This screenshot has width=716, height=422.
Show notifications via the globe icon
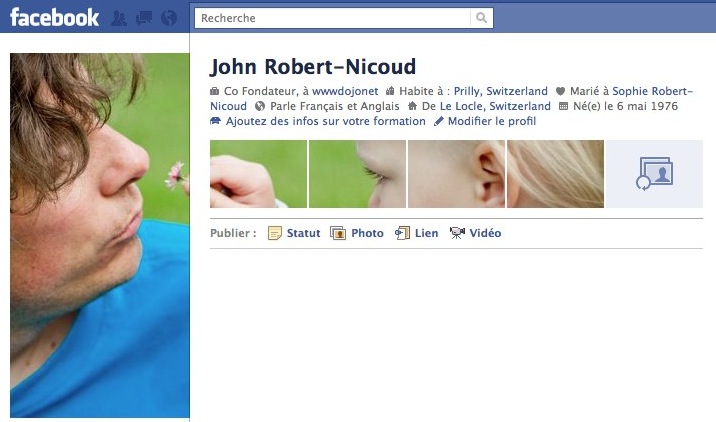pos(168,18)
